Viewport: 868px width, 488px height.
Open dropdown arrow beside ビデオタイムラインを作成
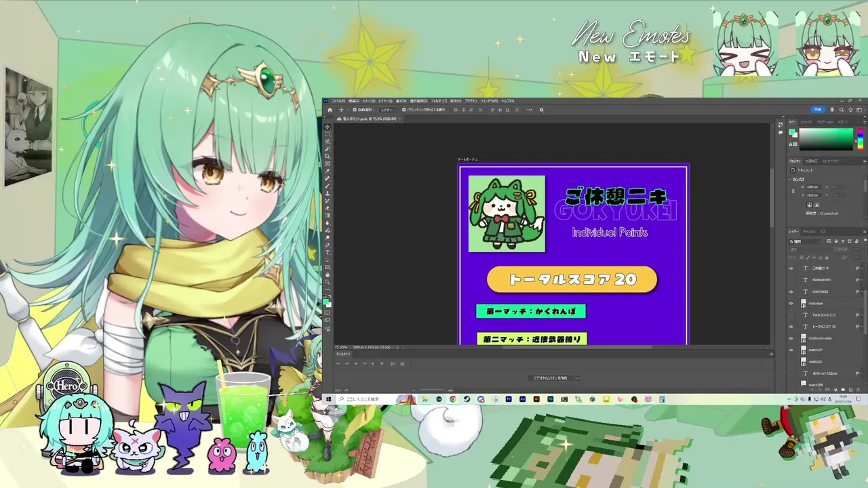point(577,378)
